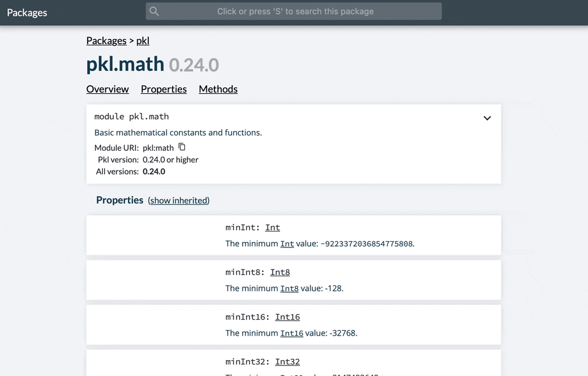The image size is (588, 376).
Task: Open Int32 type link in minInt32 signature
Action: click(287, 361)
